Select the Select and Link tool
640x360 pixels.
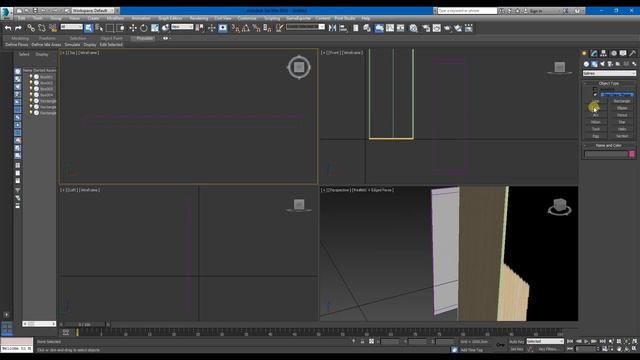pyautogui.click(x=31, y=28)
